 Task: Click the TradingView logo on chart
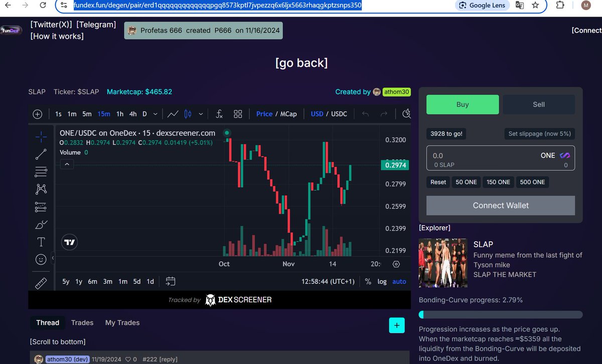pos(70,242)
